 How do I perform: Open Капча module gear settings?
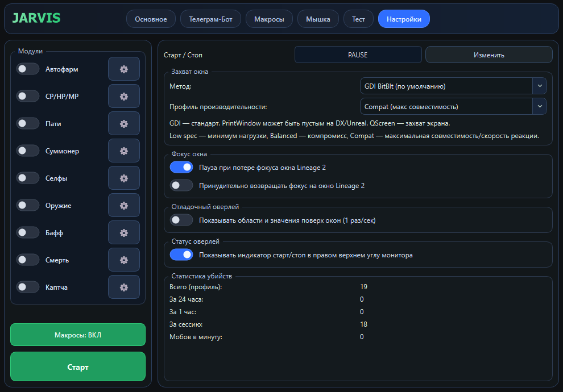click(x=123, y=287)
